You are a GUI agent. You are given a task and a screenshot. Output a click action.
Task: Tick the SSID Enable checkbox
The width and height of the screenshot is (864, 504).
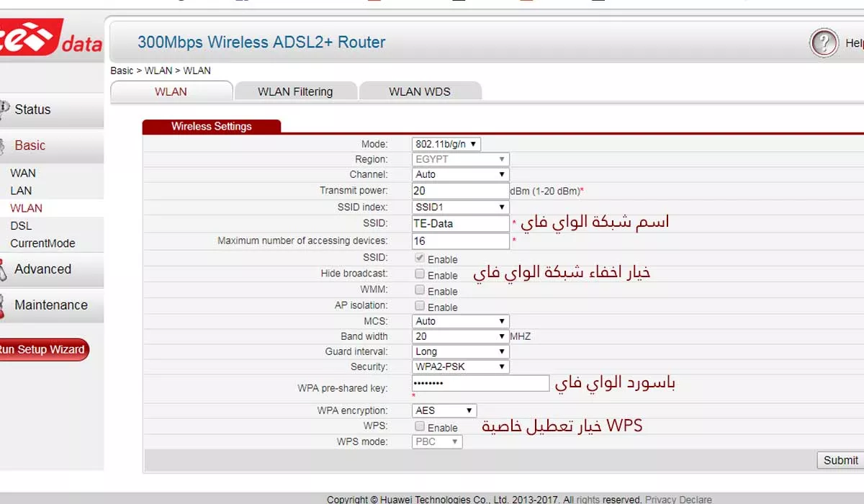(420, 258)
